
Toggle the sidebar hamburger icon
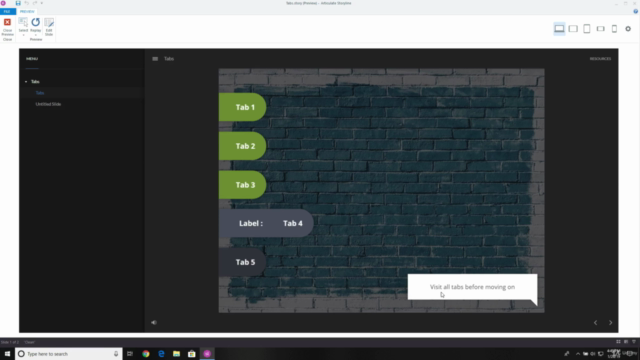coord(155,59)
